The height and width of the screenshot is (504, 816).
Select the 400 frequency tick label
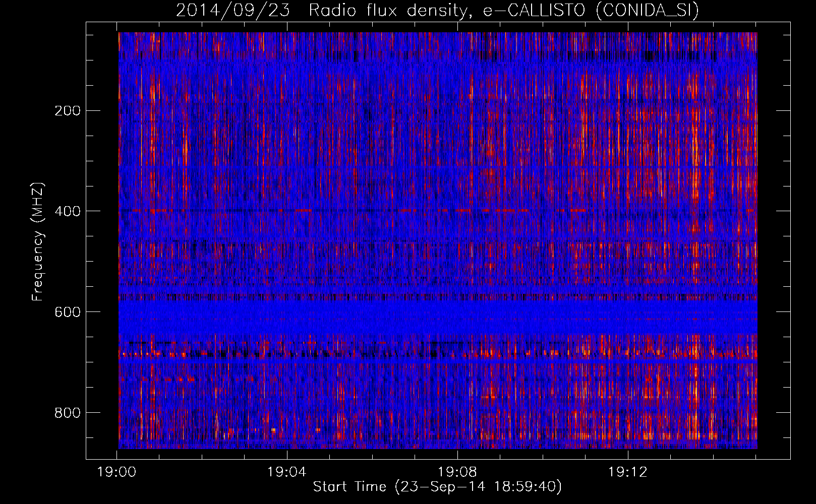(67, 211)
